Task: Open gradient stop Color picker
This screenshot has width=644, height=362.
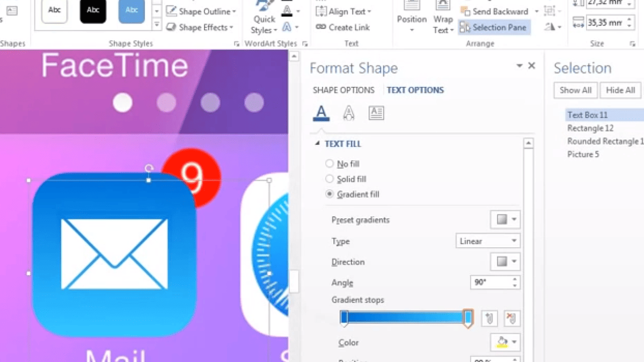Action: point(505,342)
